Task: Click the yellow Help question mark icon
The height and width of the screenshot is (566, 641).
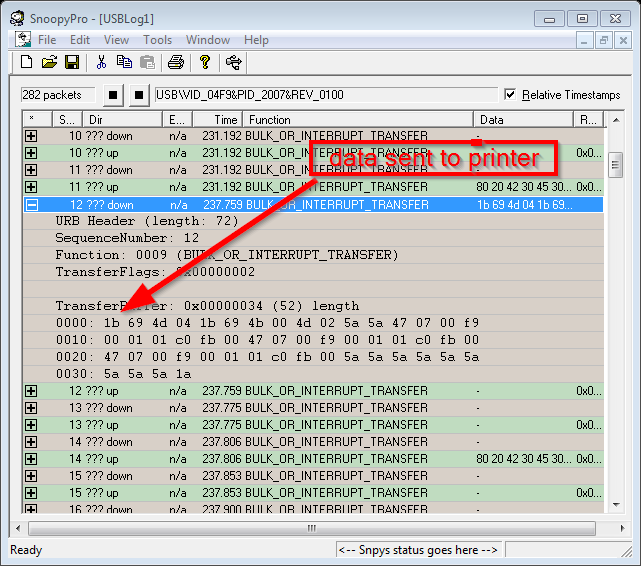Action: click(205, 62)
